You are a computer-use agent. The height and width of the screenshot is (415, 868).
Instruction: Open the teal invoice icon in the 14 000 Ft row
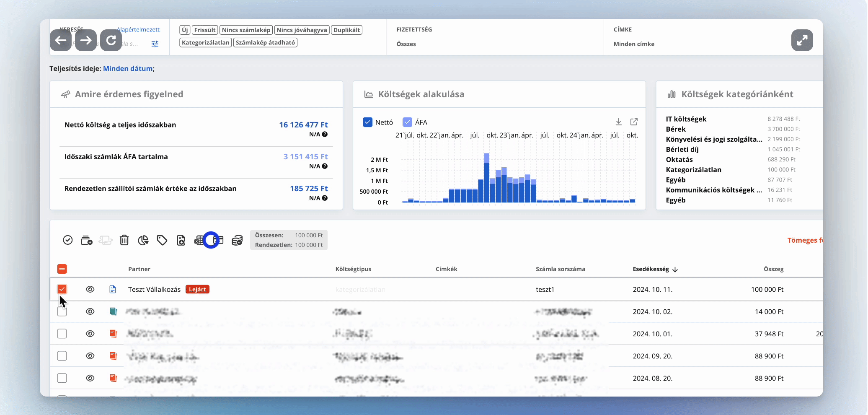pyautogui.click(x=113, y=311)
